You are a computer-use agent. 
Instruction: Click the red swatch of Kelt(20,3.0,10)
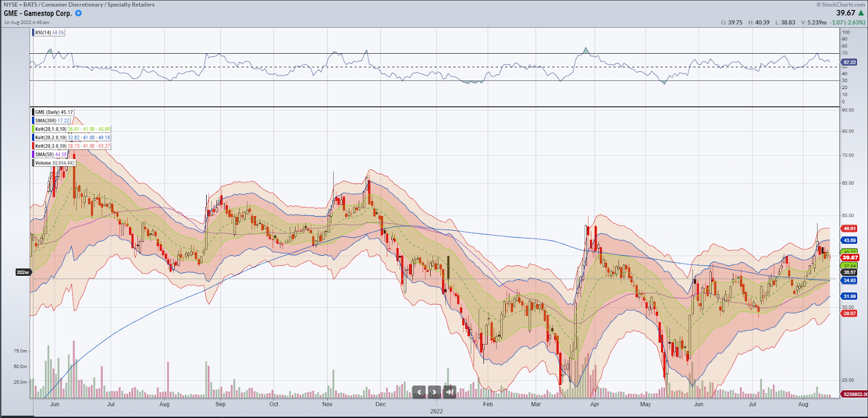(34, 146)
